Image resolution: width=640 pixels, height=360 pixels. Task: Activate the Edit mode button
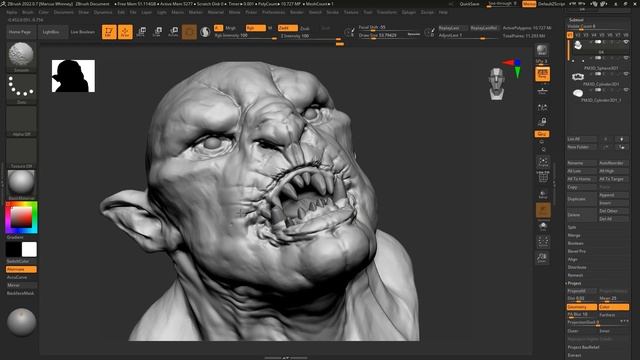pyautogui.click(x=109, y=32)
